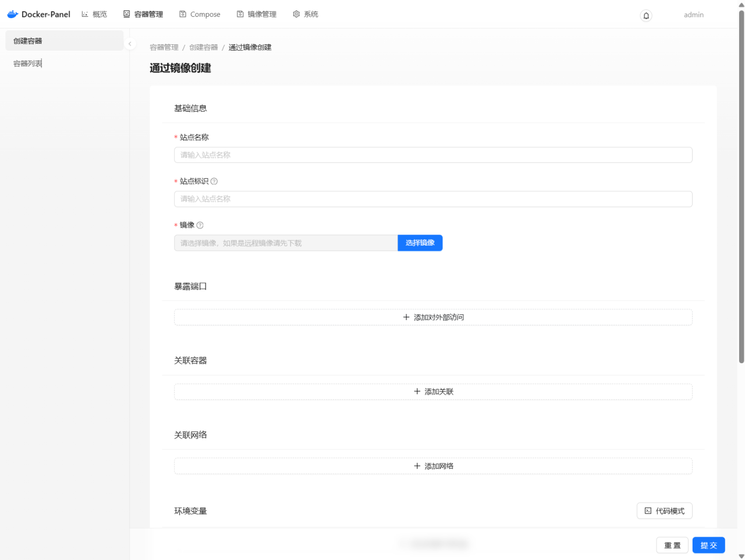745x560 pixels.
Task: Click the image management (镜像管理) icon
Action: pyautogui.click(x=240, y=13)
